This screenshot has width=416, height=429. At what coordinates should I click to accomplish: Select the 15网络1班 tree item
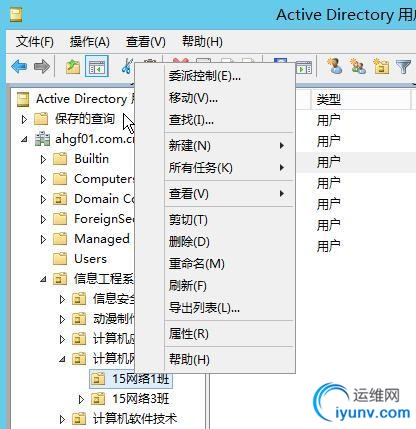[141, 379]
